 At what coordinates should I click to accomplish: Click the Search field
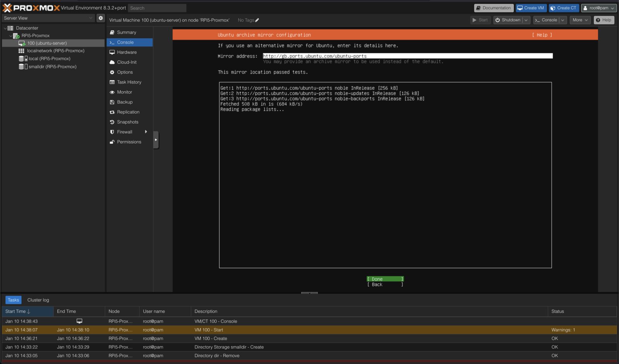coord(157,8)
